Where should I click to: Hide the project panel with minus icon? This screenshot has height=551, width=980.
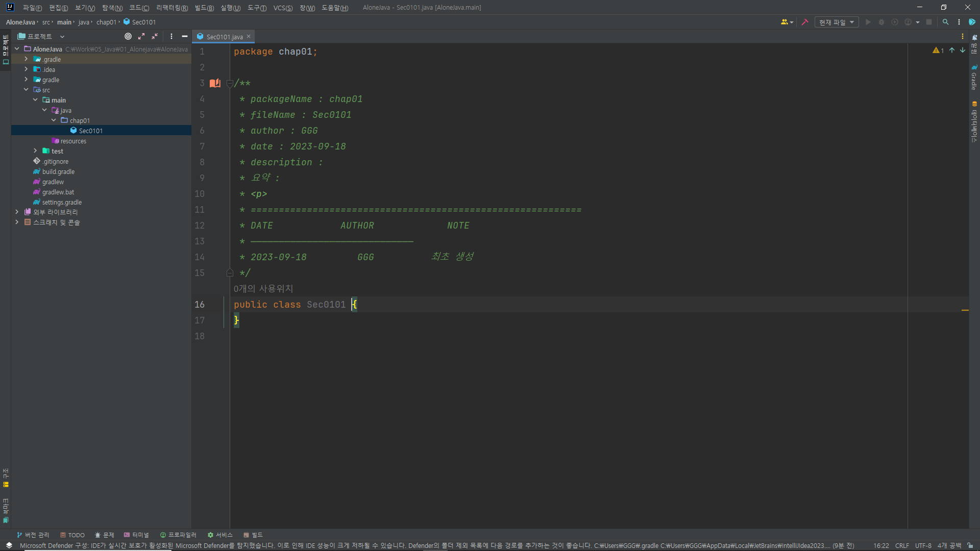tap(185, 36)
